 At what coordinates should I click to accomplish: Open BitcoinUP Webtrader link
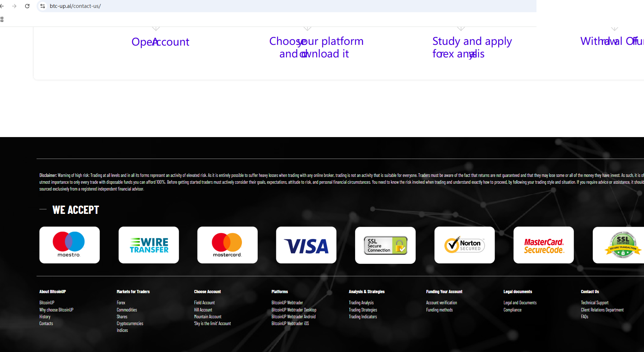287,303
